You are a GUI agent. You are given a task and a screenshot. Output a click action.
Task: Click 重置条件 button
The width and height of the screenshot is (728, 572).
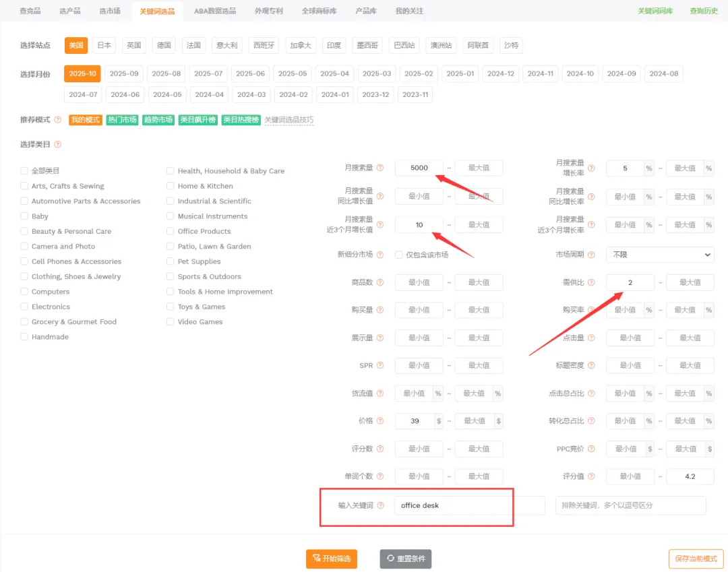point(406,559)
